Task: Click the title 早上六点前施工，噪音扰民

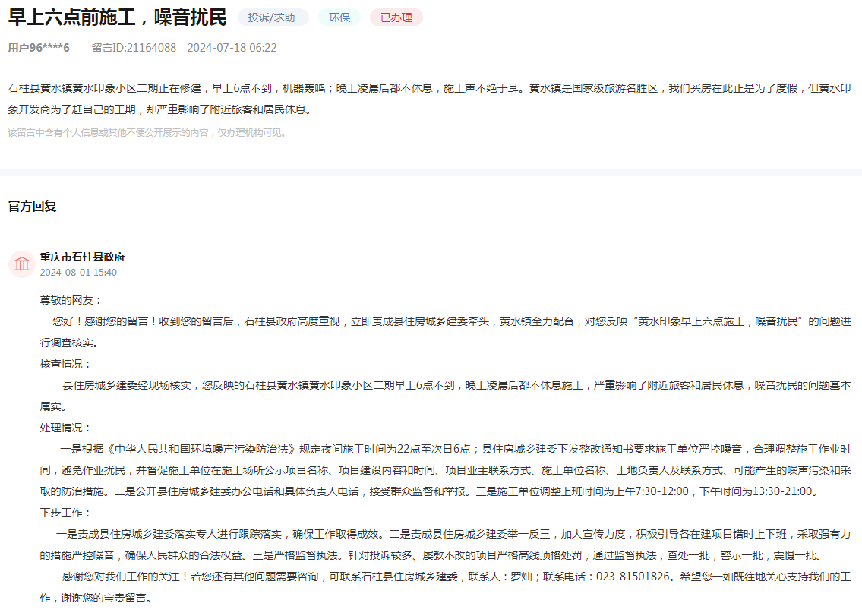Action: point(115,17)
